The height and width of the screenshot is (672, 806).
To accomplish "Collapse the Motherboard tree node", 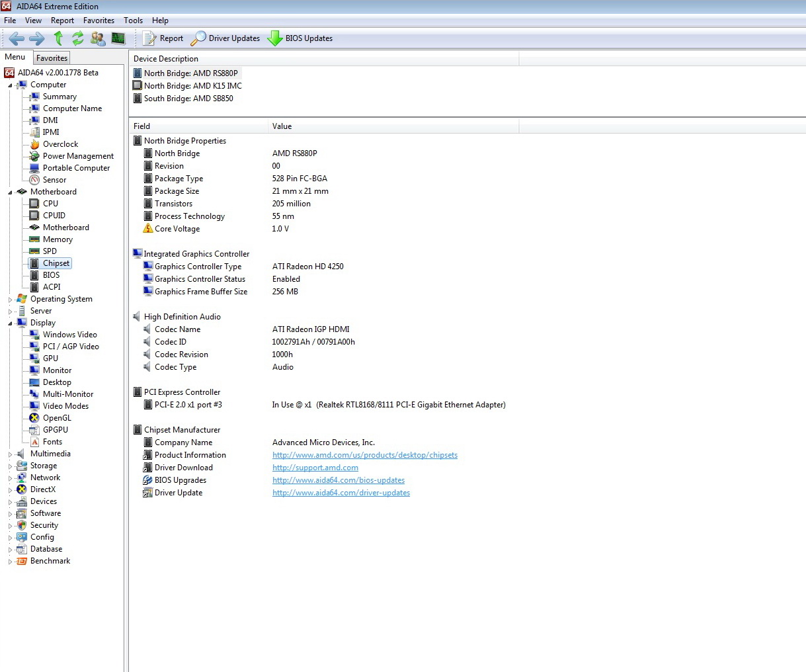I will click(10, 192).
